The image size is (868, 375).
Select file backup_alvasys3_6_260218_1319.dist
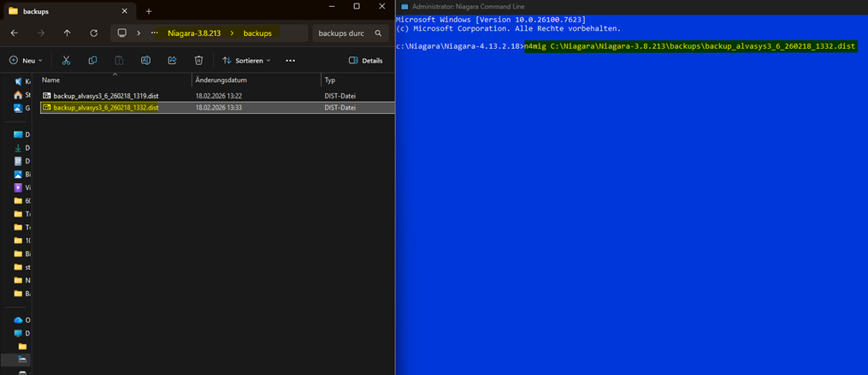106,96
